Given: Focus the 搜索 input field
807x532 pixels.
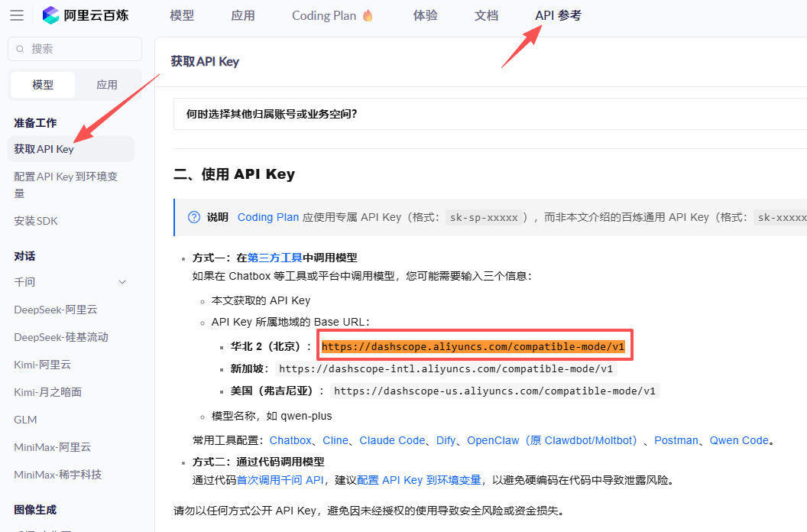Looking at the screenshot, I should (75, 49).
